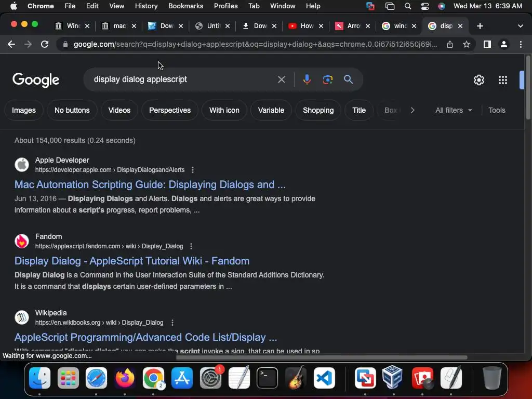The width and height of the screenshot is (532, 399).
Task: Expand the All filters dropdown
Action: tap(454, 110)
